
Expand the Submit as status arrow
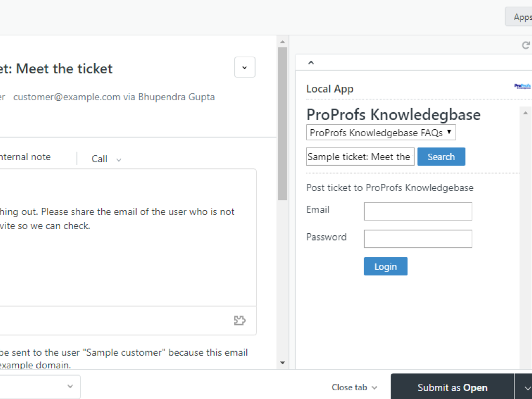tap(524, 388)
